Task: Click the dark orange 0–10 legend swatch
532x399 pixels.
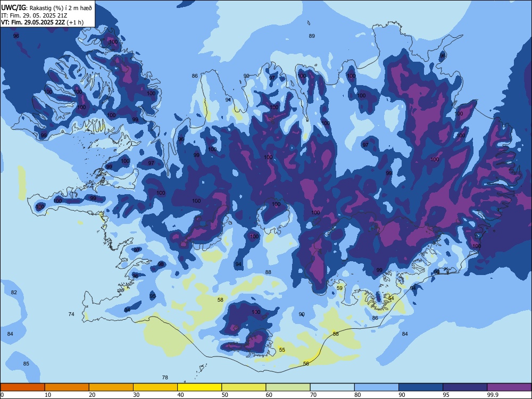Action: pos(22,387)
